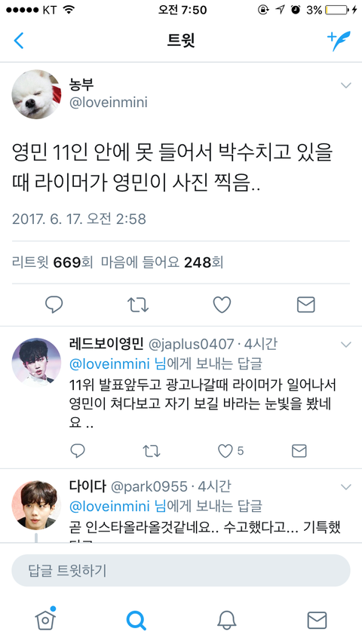Share main tweet via direct message envelope
The height and width of the screenshot is (644, 362).
click(x=305, y=305)
